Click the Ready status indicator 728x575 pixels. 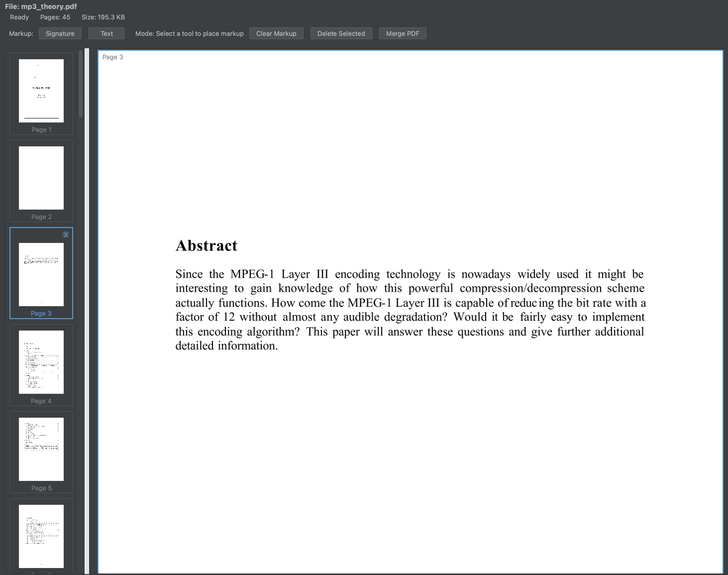pos(19,17)
